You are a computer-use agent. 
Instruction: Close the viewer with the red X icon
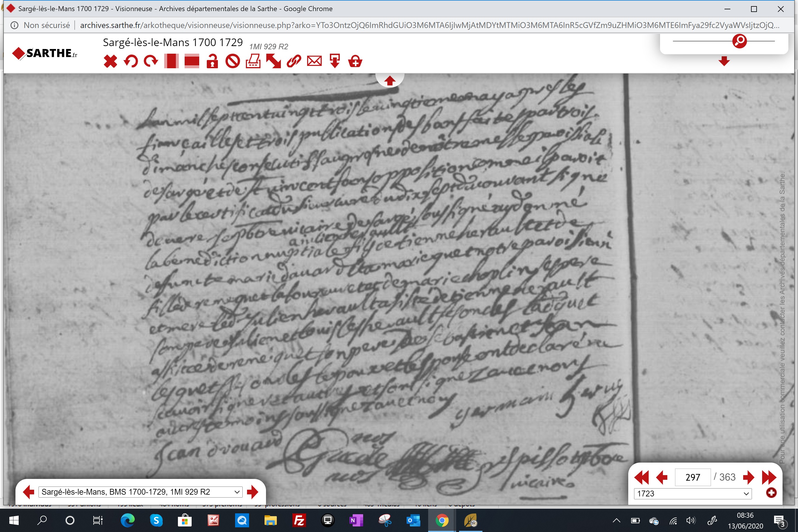[110, 62]
